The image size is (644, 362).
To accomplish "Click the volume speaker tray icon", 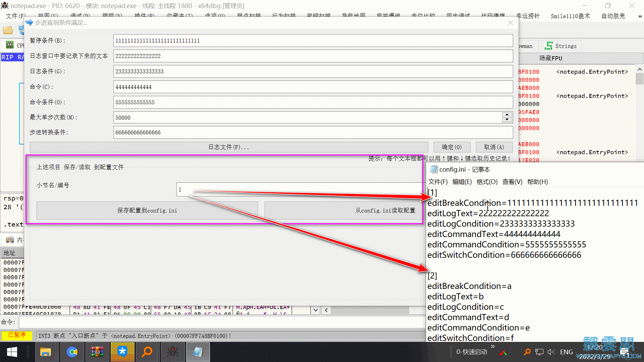I will pos(551,352).
